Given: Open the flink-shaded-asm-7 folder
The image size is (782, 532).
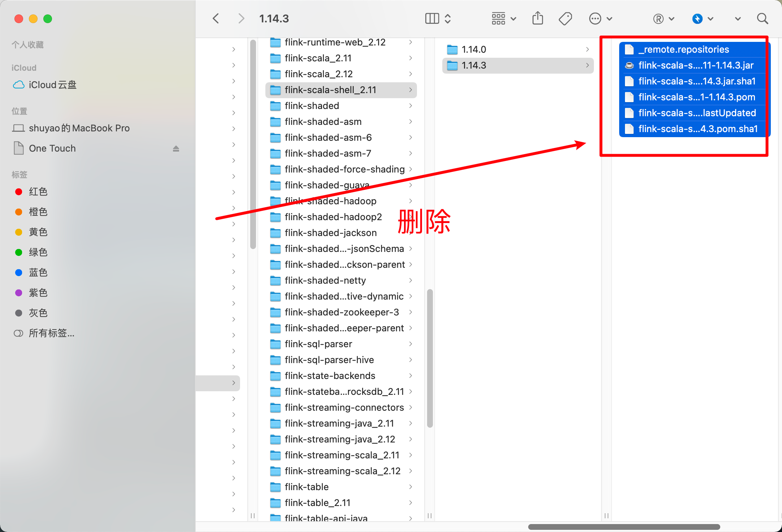Looking at the screenshot, I should tap(341, 153).
